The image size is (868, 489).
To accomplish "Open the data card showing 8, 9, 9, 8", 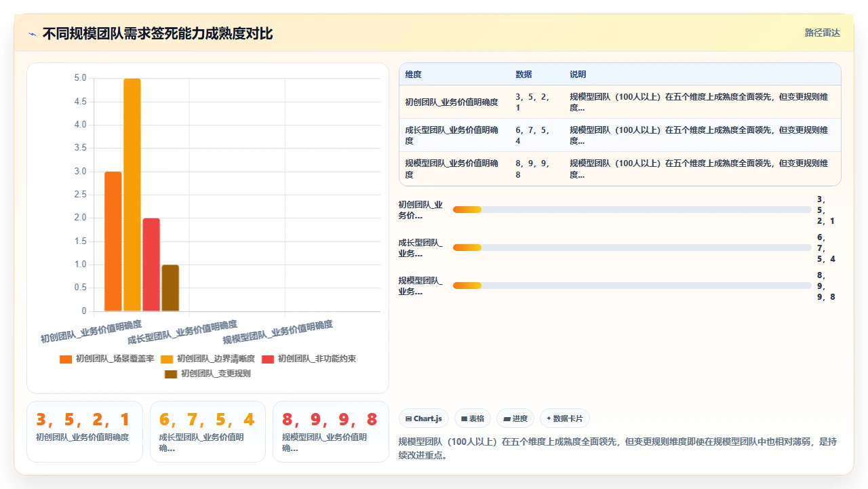I will (331, 431).
